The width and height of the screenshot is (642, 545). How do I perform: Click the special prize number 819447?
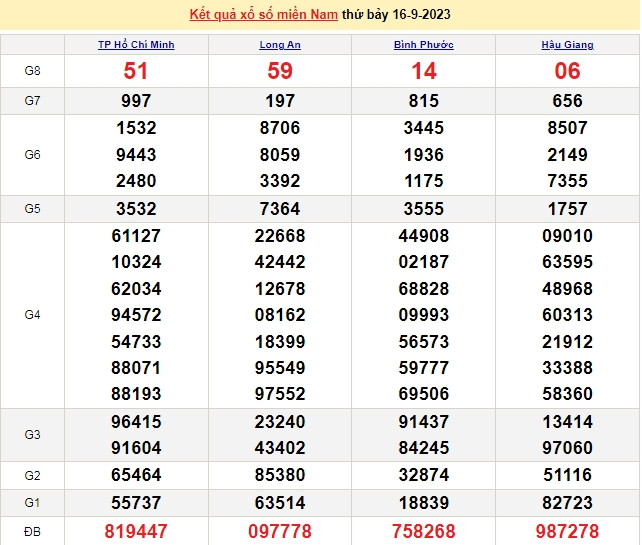click(x=136, y=531)
